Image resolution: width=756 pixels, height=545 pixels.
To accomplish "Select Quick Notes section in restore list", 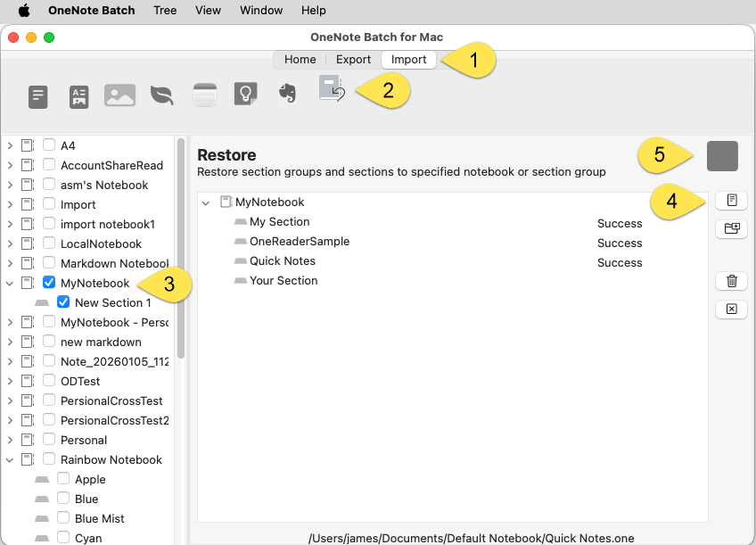I will pos(282,261).
